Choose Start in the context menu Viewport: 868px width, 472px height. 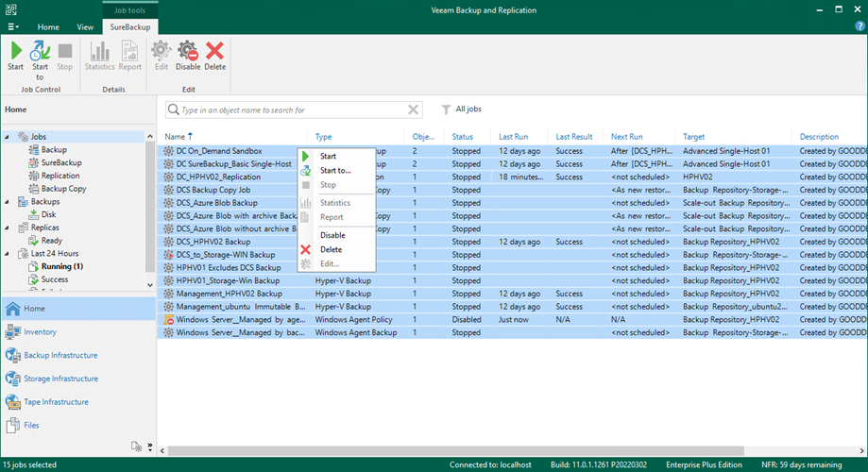coord(336,157)
